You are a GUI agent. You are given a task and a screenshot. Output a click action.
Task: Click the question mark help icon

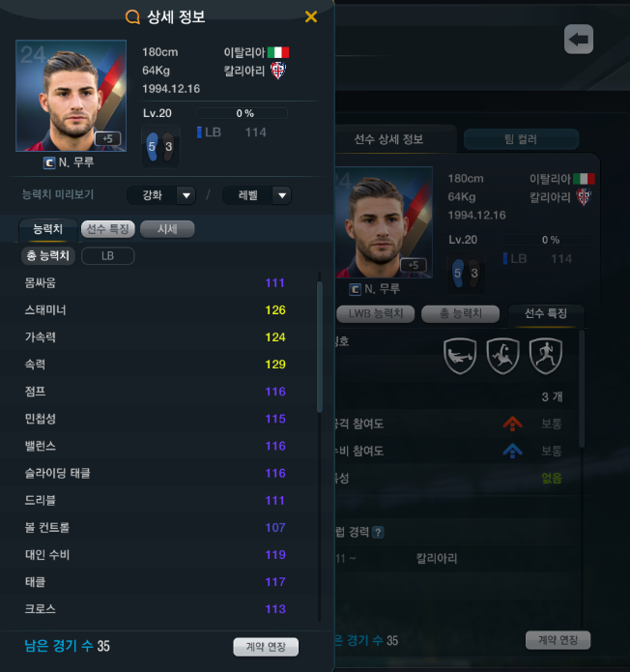(378, 533)
